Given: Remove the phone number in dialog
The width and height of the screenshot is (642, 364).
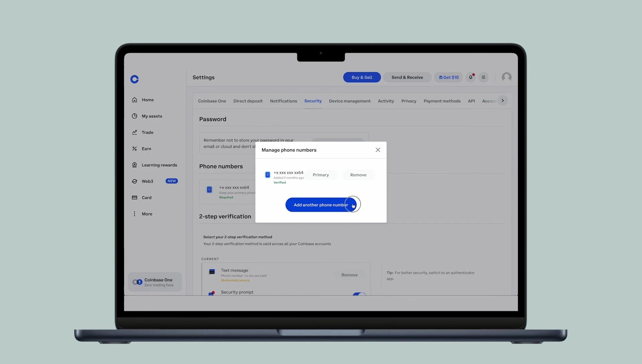Looking at the screenshot, I should [358, 175].
